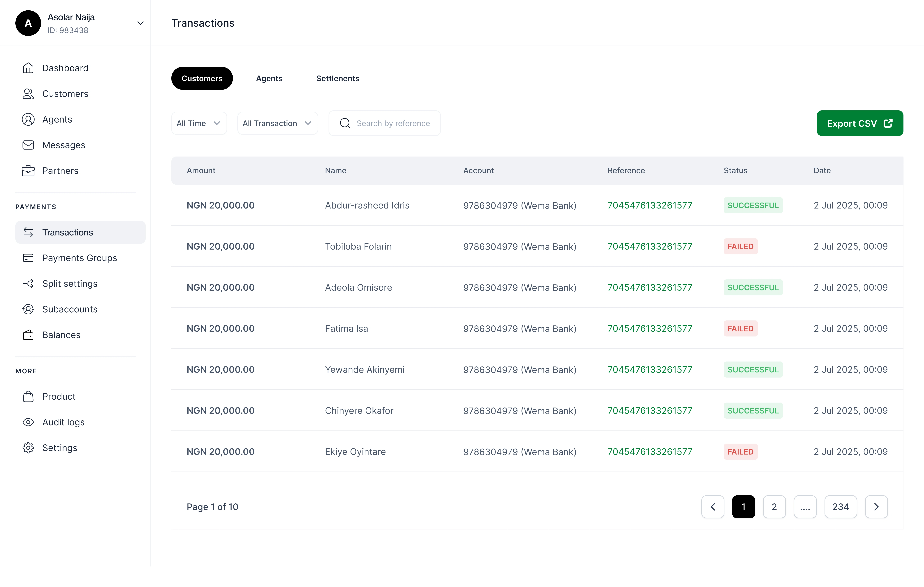Screen dimensions: 924x587
Task: Click the Partners briefcase icon
Action: (x=28, y=171)
